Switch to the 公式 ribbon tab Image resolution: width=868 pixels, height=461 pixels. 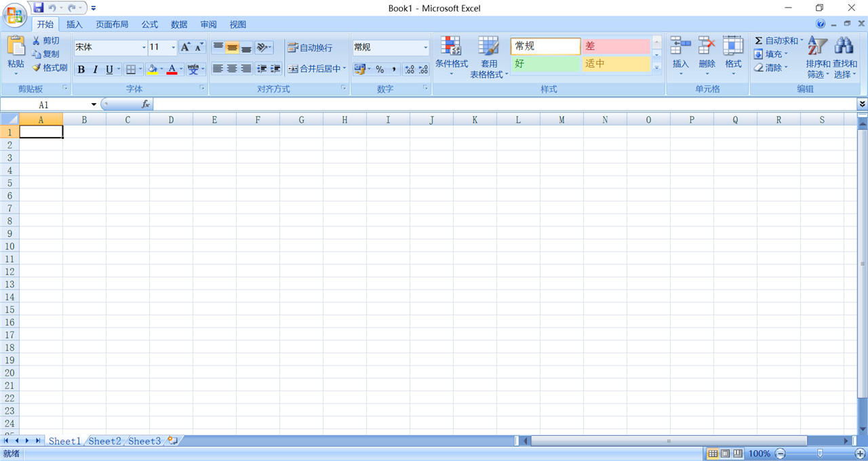coord(149,24)
